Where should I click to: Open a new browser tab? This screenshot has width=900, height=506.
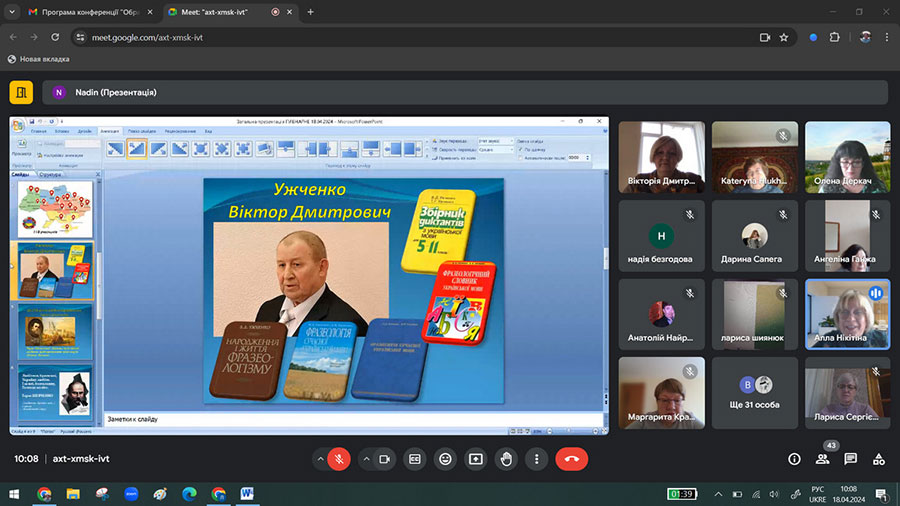[310, 12]
